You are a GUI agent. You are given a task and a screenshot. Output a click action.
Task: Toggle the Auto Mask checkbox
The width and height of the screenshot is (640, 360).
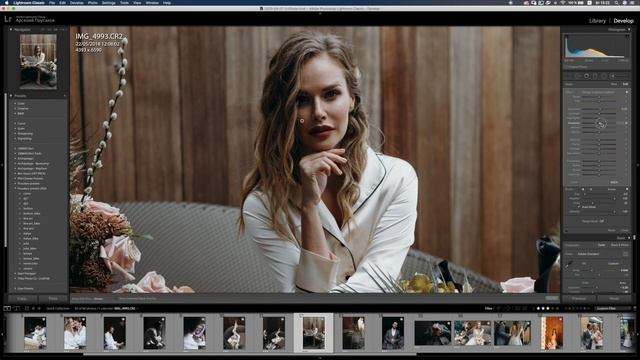[578, 207]
